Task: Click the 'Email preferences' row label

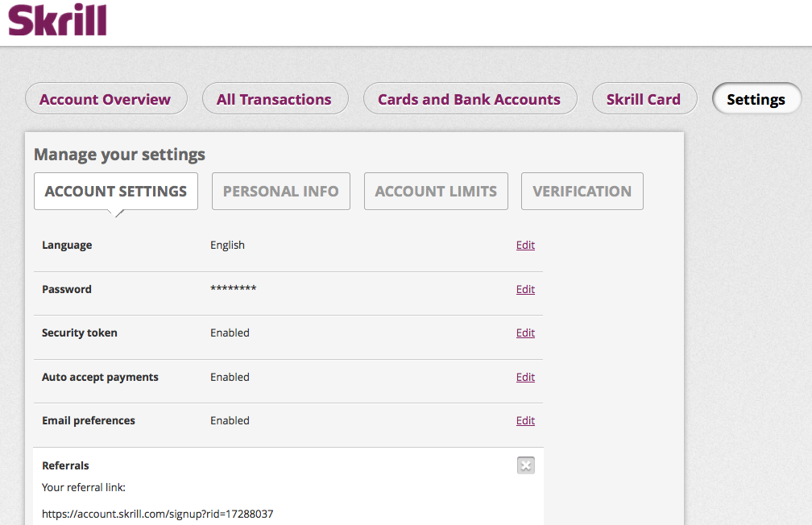Action: [x=89, y=421]
